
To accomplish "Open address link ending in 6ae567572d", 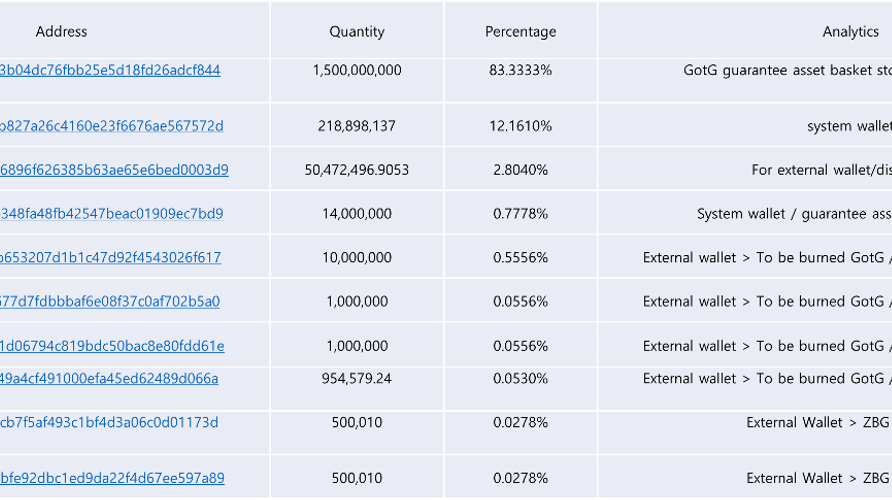I will click(112, 126).
